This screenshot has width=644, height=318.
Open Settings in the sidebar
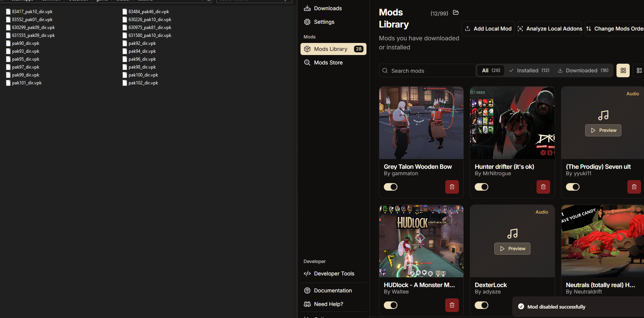tap(333, 22)
